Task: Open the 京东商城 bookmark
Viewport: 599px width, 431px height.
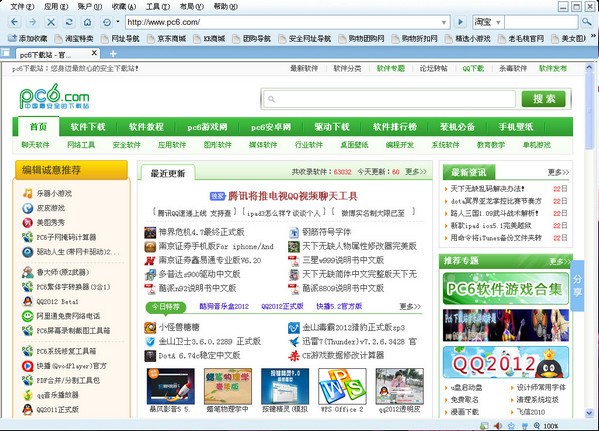Action: click(x=167, y=39)
